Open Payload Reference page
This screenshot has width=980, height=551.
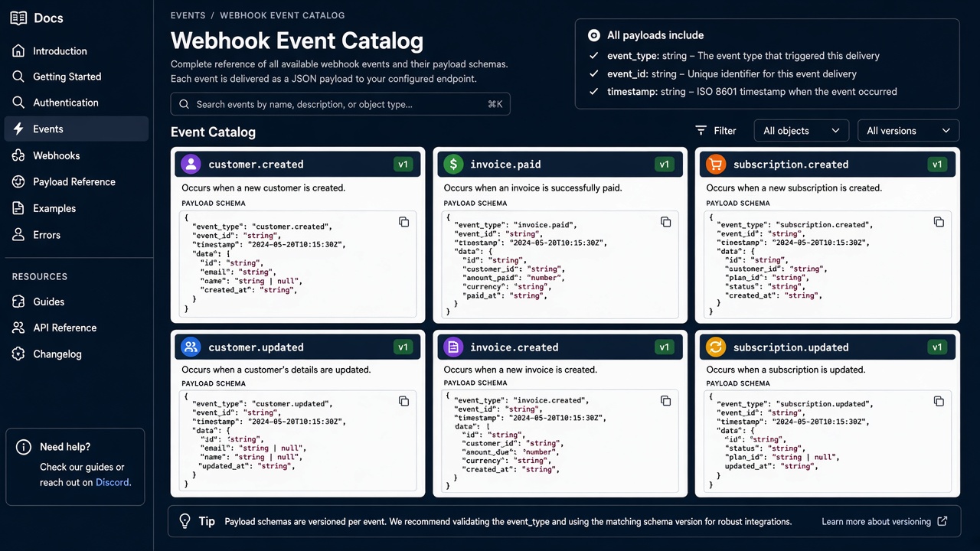coord(76,182)
